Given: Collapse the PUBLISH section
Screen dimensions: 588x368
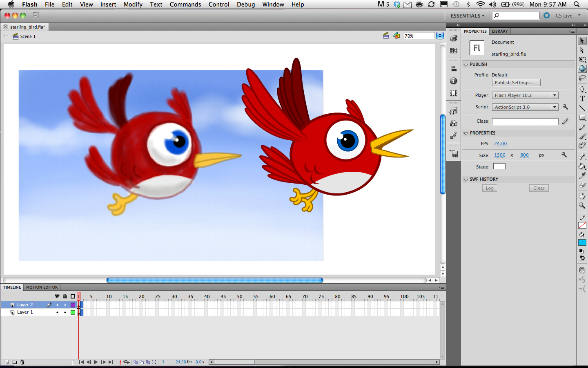Looking at the screenshot, I should [x=466, y=64].
